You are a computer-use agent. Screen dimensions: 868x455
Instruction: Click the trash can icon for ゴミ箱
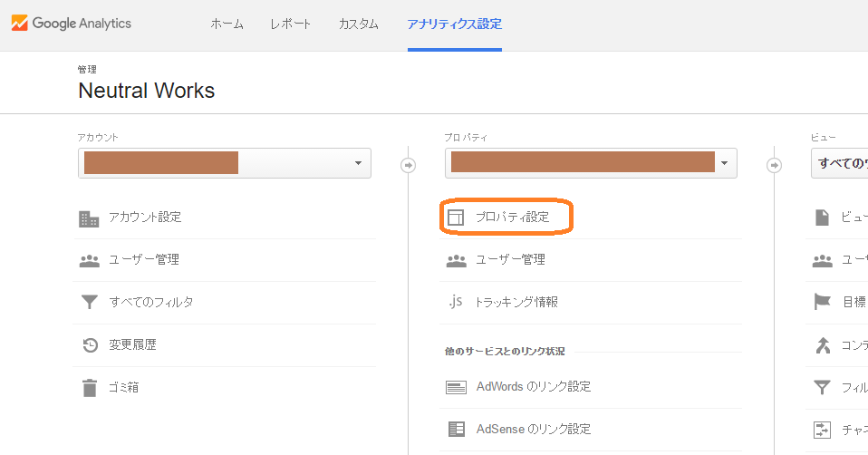click(x=90, y=388)
